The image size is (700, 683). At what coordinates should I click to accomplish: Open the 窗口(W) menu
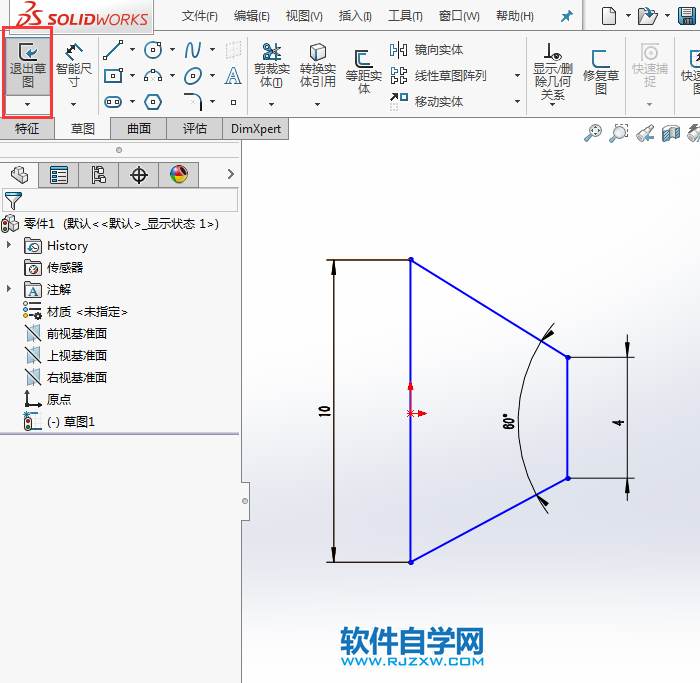pos(459,17)
